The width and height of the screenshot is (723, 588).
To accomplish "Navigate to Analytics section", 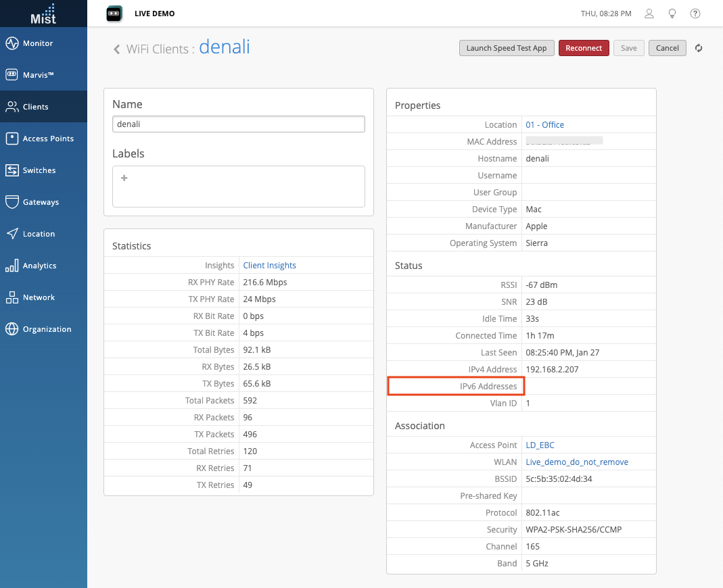I will click(39, 266).
